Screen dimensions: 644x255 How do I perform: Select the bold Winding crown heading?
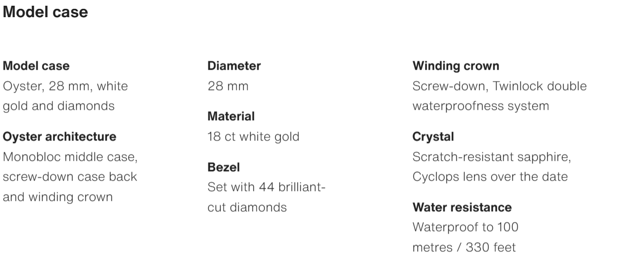click(455, 66)
